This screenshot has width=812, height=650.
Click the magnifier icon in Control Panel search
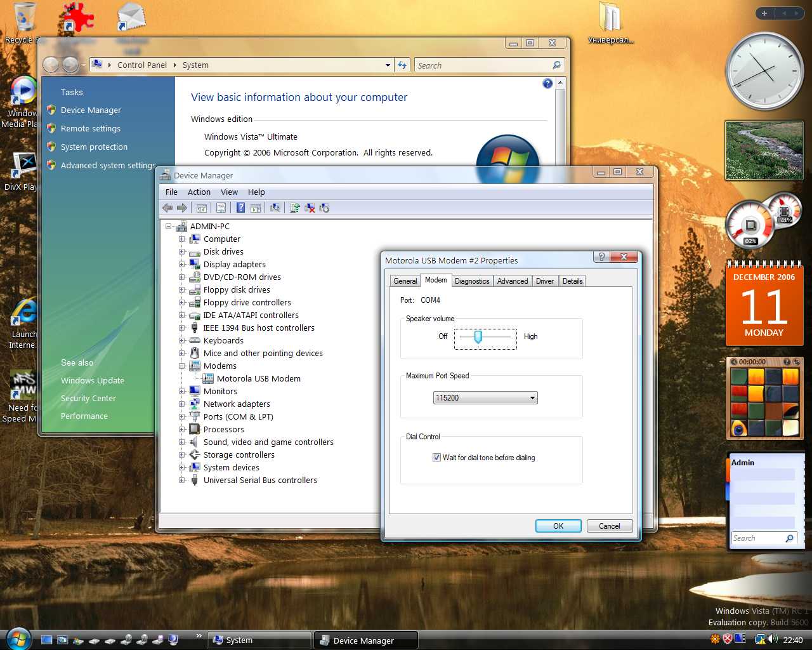tap(556, 65)
